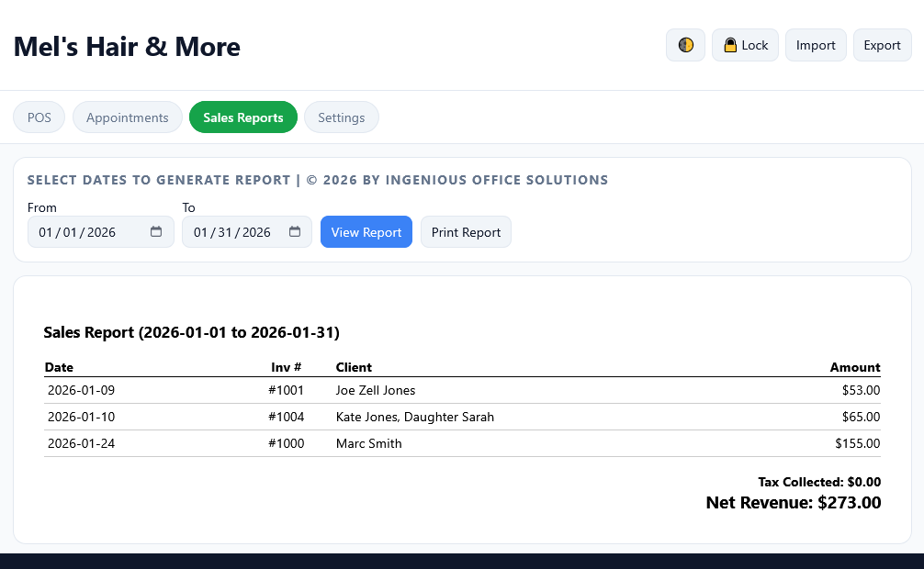Click the Date column header
This screenshot has width=924, height=569.
[x=59, y=367]
